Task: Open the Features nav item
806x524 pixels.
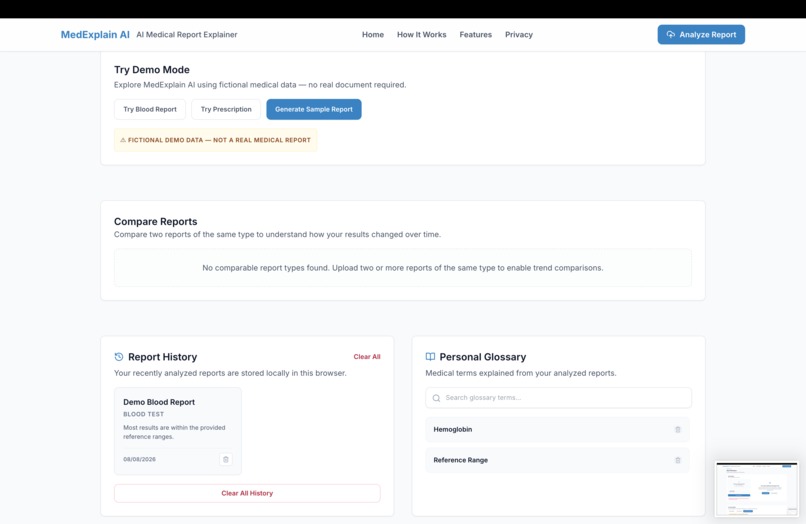Action: (x=475, y=34)
